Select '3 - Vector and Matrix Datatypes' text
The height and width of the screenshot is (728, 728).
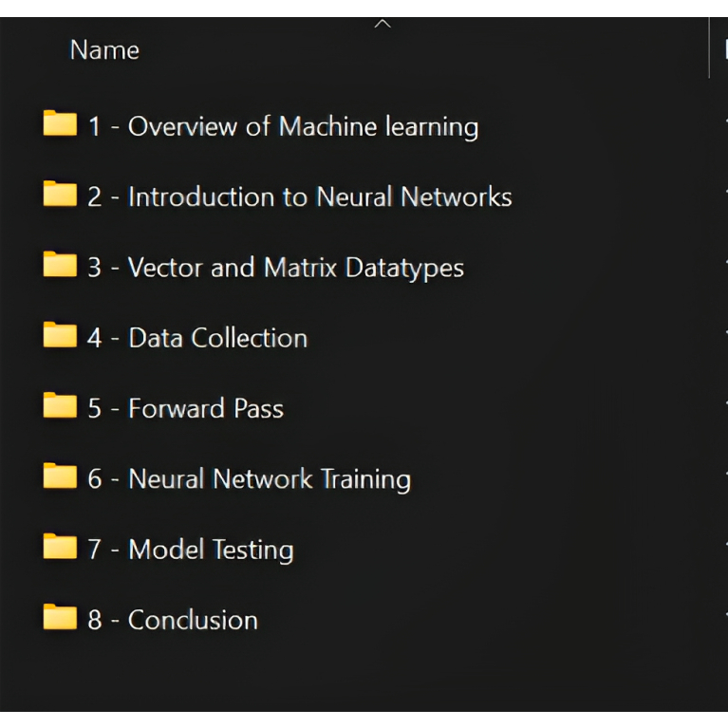[x=275, y=268]
